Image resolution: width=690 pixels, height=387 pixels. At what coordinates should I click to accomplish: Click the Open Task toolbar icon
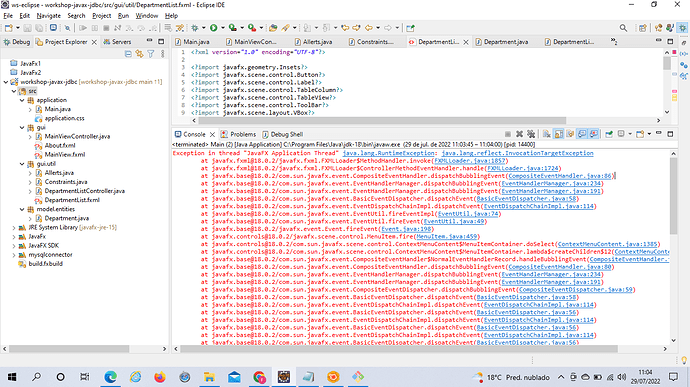click(273, 28)
